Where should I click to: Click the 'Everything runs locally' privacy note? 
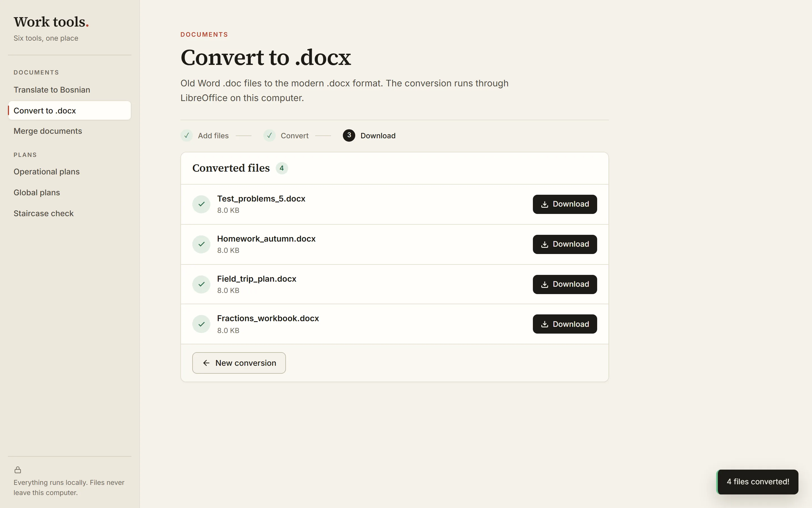coord(69,487)
